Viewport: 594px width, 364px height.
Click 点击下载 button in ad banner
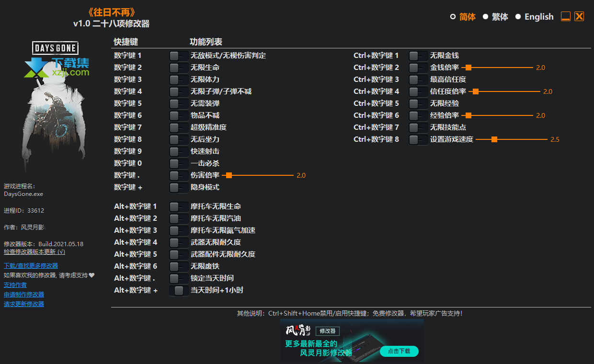(399, 351)
